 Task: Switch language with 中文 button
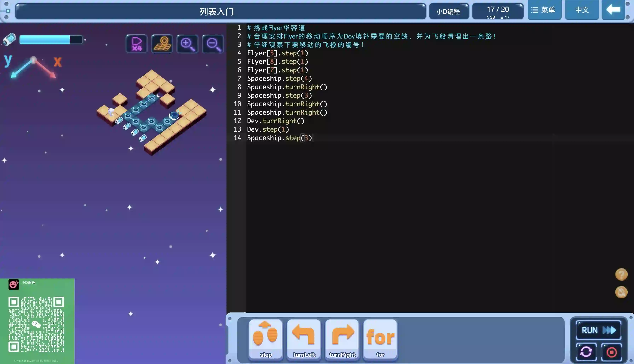click(x=582, y=10)
